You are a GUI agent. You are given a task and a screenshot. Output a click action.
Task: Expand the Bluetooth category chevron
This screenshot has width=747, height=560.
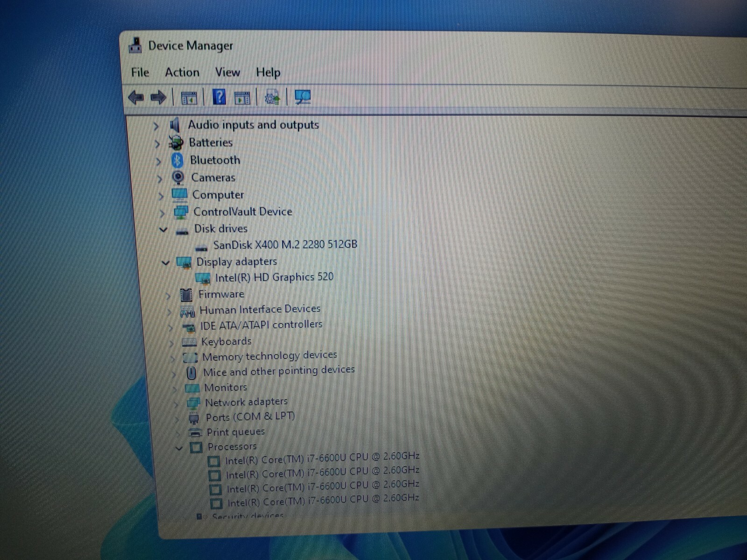click(159, 161)
